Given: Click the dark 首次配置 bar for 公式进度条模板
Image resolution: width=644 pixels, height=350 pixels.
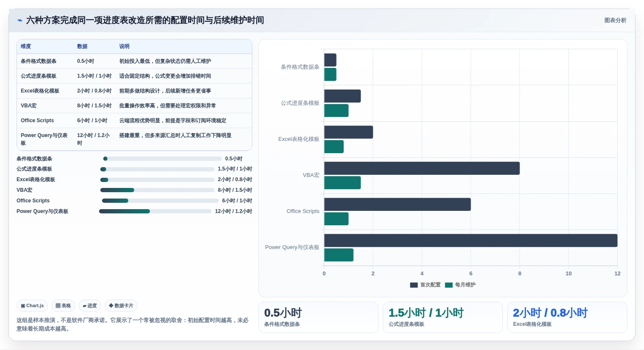Looking at the screenshot, I should click(342, 96).
